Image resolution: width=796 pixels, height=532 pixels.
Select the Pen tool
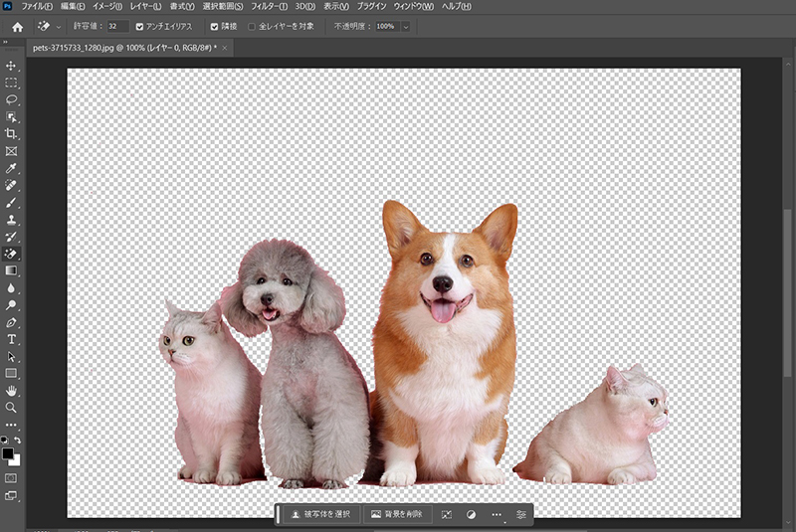11,322
